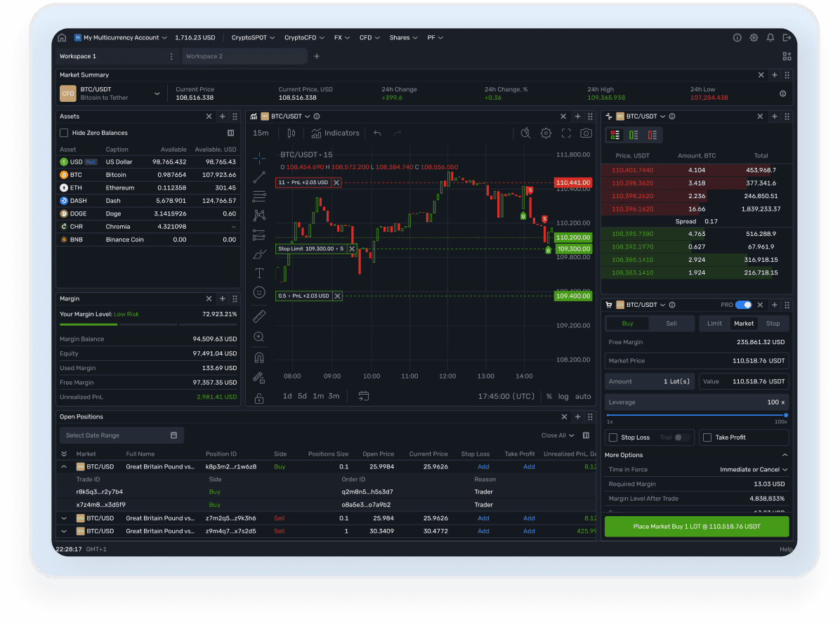Toggle auto scale on chart
The width and height of the screenshot is (840, 625).
(x=583, y=396)
